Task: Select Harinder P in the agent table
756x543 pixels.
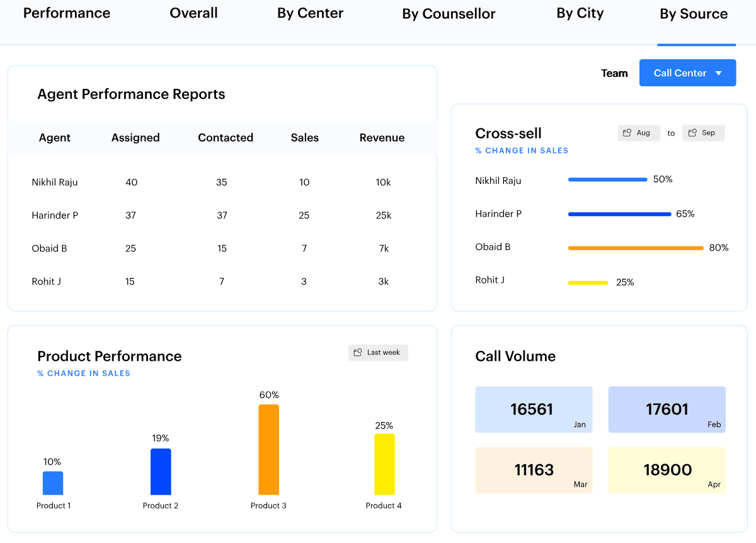Action: (x=55, y=215)
